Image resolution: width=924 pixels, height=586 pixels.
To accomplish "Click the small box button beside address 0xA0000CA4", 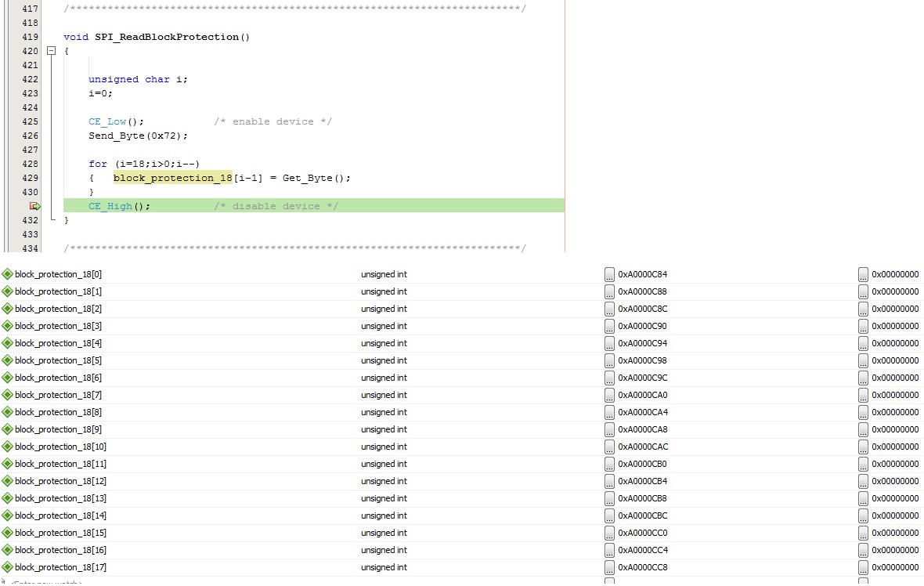I will 609,412.
